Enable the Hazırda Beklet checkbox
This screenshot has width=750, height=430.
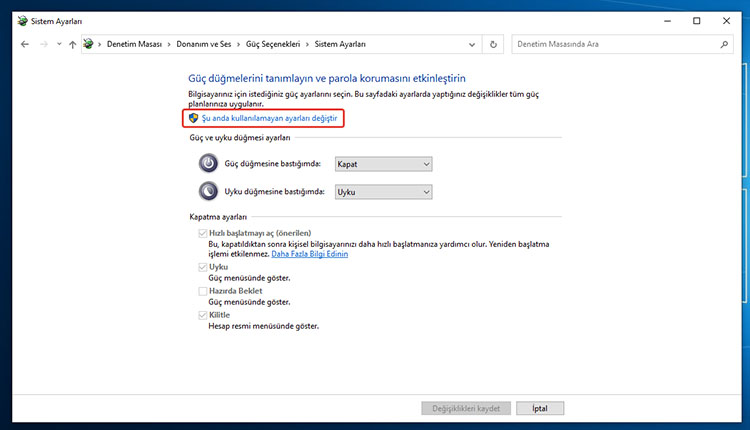(x=203, y=291)
